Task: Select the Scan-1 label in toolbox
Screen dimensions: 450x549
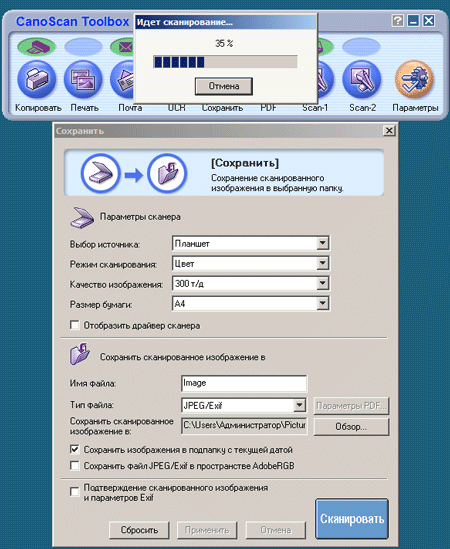Action: 315,108
